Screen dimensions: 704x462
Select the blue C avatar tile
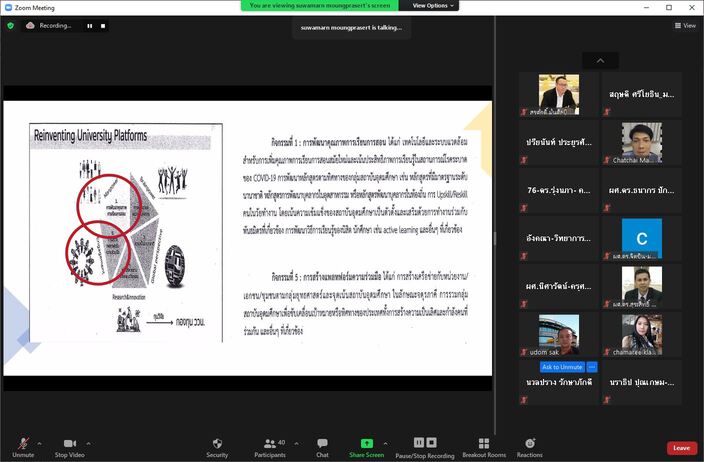click(642, 239)
